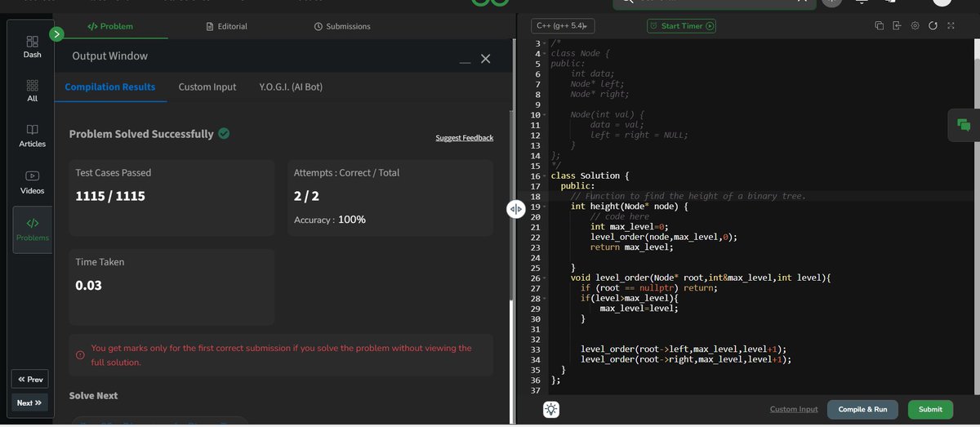This screenshot has width=980, height=427.
Task: Open the Y.O.G.I. (AI Bot) tab
Action: (291, 87)
